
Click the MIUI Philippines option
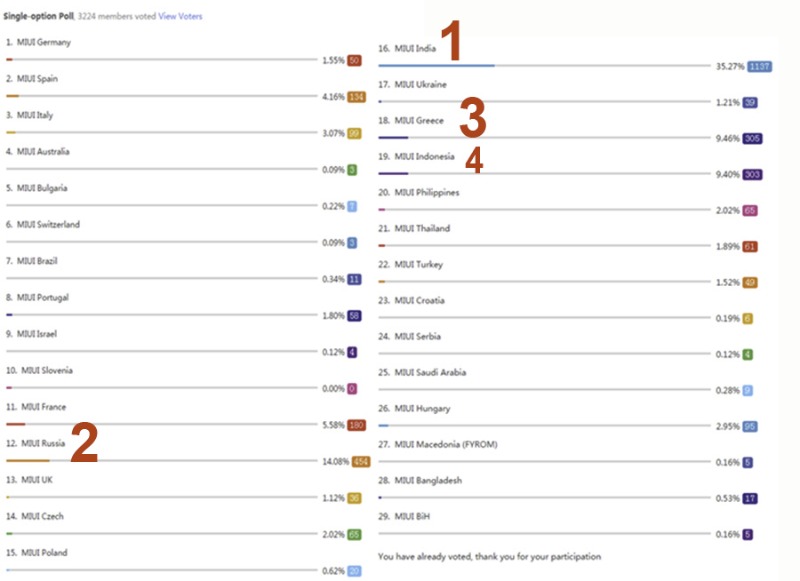(427, 193)
